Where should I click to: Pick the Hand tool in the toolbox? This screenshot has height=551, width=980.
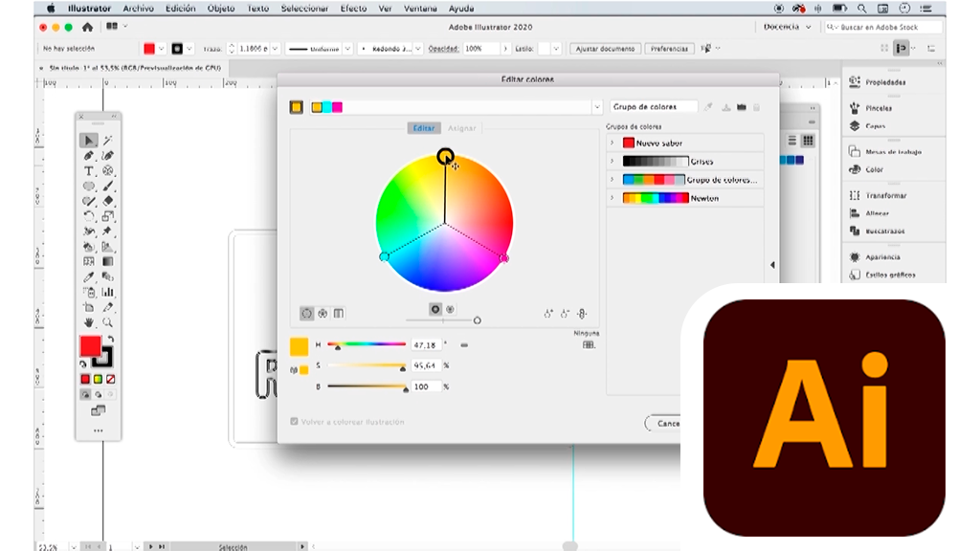point(89,323)
